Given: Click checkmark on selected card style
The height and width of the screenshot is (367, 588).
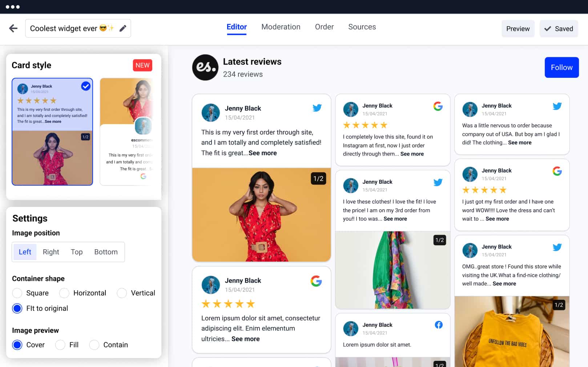Looking at the screenshot, I should pos(86,86).
